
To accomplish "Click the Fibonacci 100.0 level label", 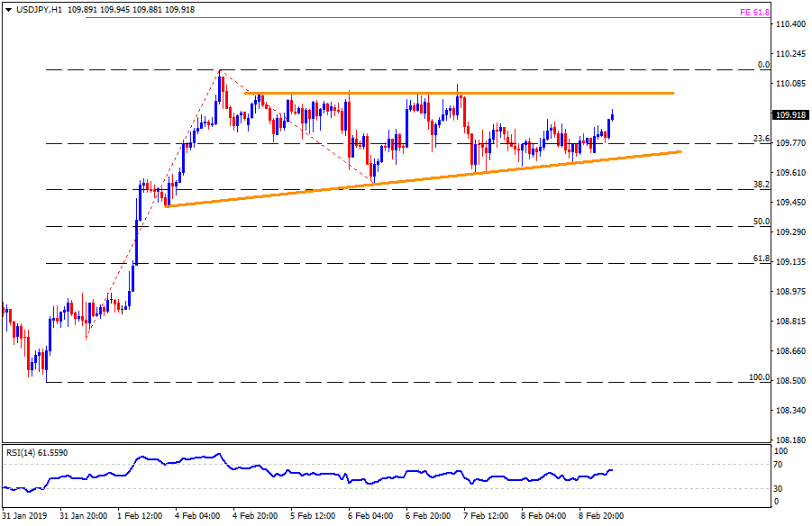I will [760, 377].
